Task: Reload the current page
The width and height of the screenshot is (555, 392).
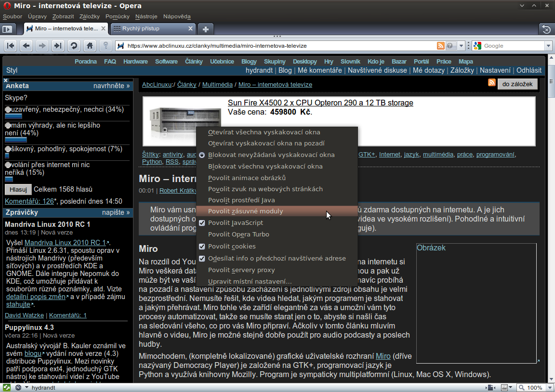Action: (x=74, y=46)
